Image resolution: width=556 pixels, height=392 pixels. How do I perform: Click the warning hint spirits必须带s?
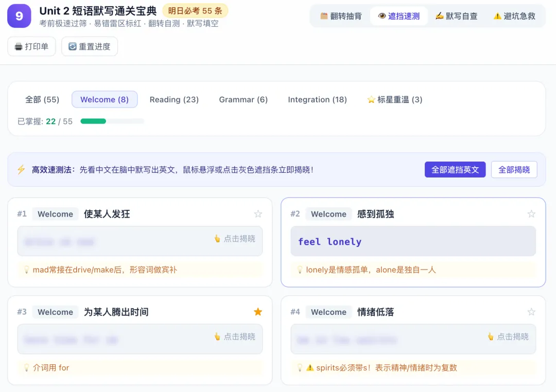[413, 367]
